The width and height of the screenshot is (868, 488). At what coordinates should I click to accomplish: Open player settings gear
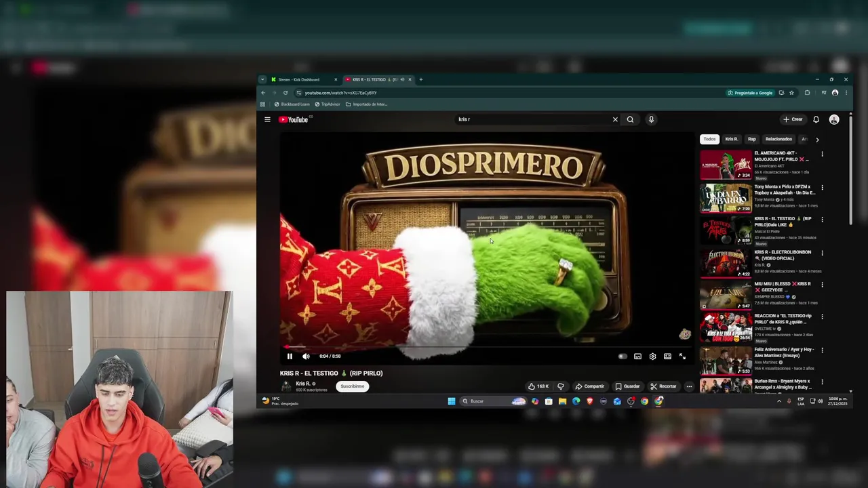[652, 356]
